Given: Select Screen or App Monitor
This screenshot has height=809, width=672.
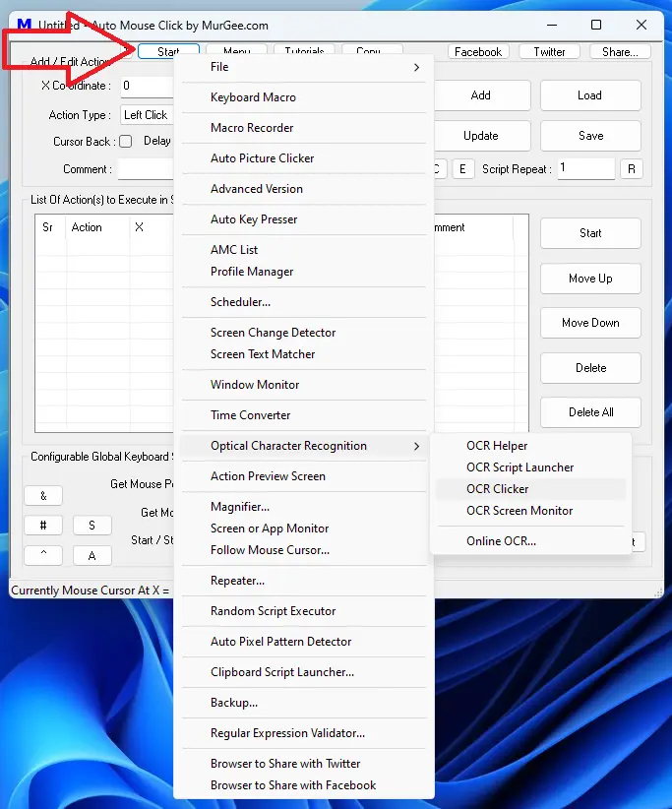Looking at the screenshot, I should (304, 529).
